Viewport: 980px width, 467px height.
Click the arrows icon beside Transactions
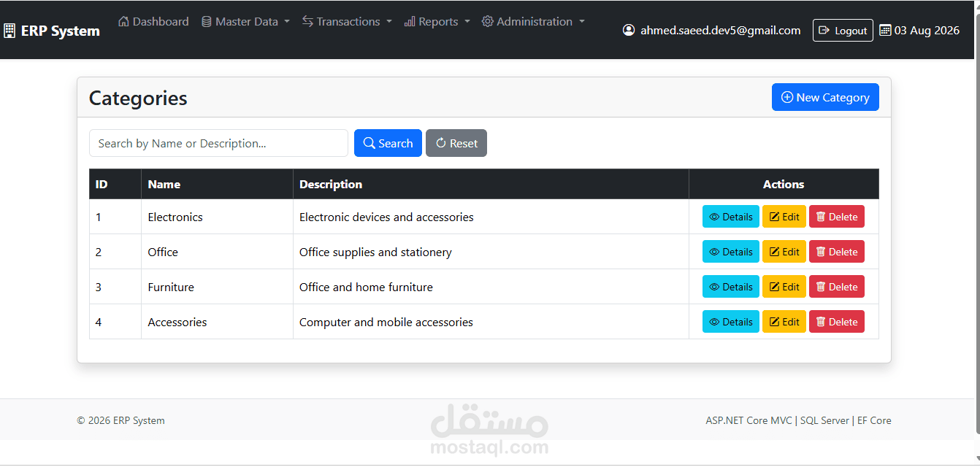tap(307, 21)
